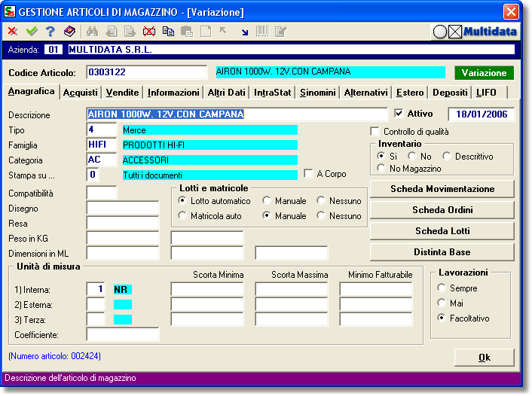Select Inventario Si radio button
The height and width of the screenshot is (396, 532).
coord(381,156)
